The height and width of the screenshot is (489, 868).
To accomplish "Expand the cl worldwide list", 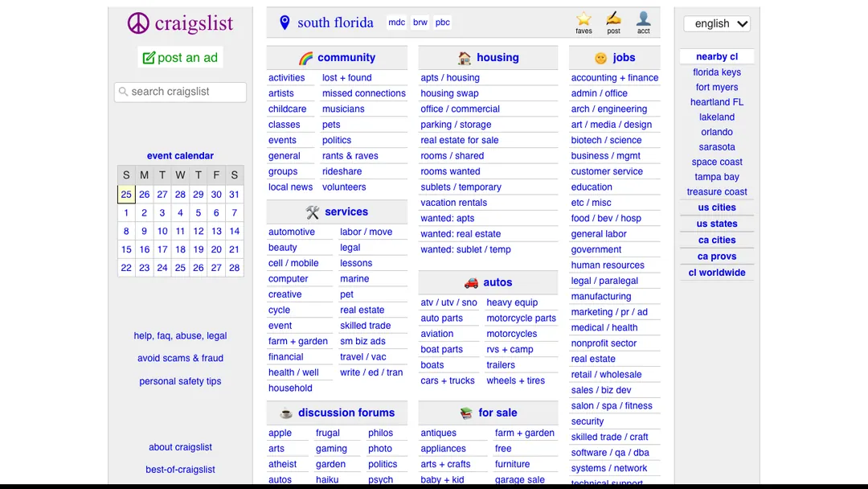I will coord(717,273).
